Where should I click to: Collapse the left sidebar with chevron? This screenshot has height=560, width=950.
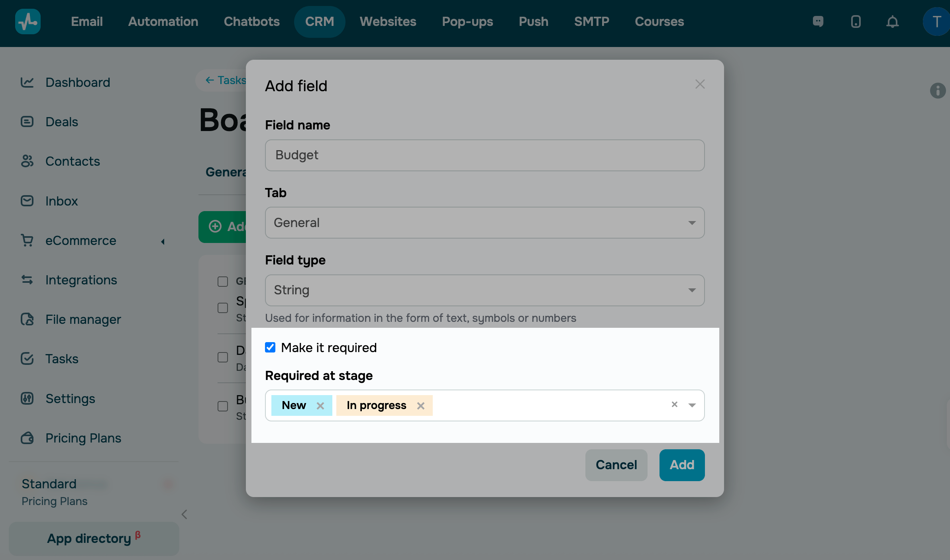tap(184, 514)
